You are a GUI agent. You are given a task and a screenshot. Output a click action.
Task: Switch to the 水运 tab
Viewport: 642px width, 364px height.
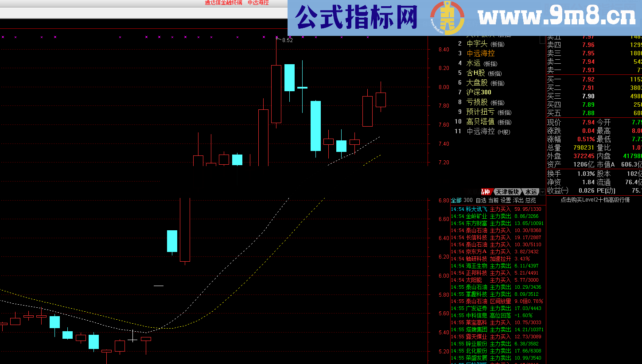pos(530,192)
